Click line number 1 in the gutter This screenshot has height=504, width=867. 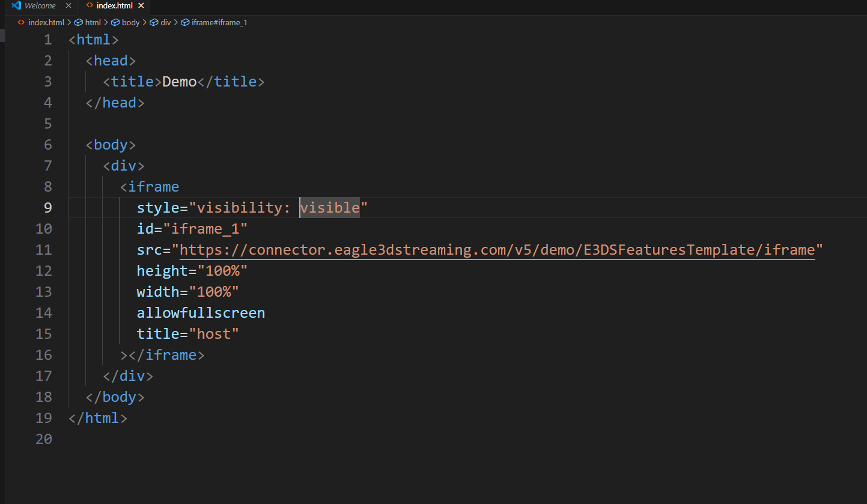pyautogui.click(x=47, y=40)
